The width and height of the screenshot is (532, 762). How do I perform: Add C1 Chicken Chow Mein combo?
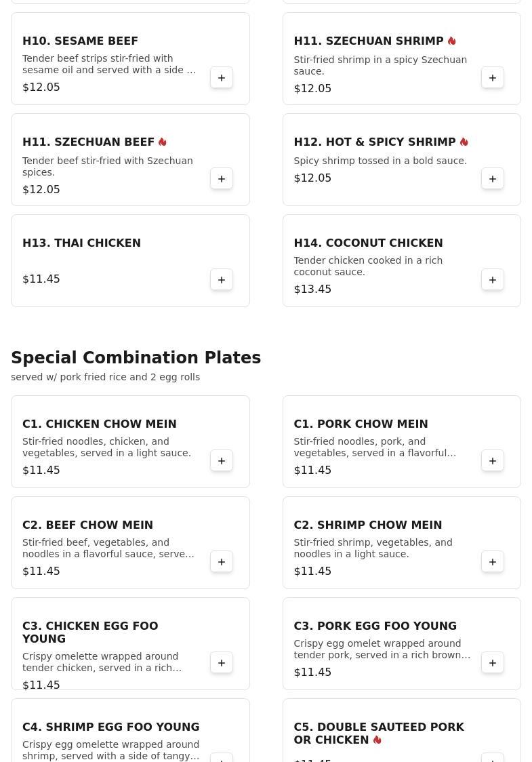tap(222, 461)
